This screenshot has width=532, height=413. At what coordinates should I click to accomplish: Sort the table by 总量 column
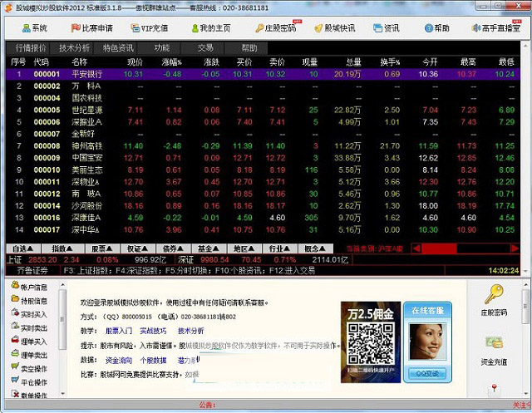353,61
